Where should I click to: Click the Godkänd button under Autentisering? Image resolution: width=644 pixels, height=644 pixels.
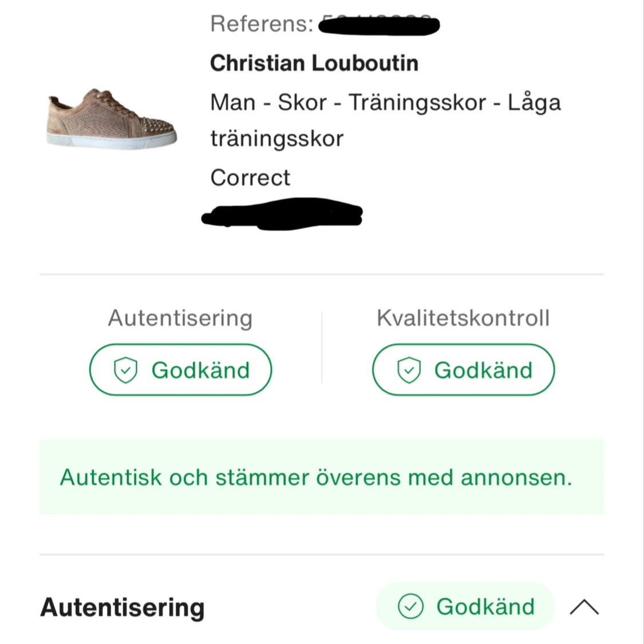coord(180,370)
